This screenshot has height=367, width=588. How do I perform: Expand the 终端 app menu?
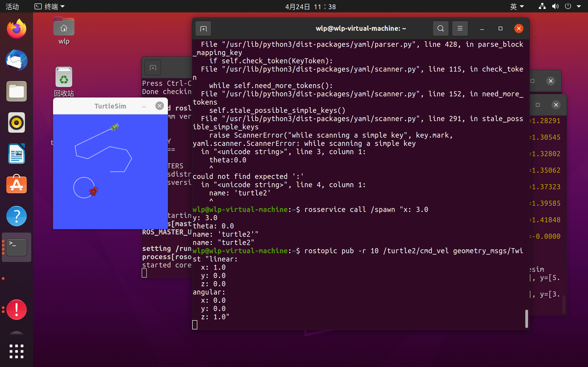50,7
